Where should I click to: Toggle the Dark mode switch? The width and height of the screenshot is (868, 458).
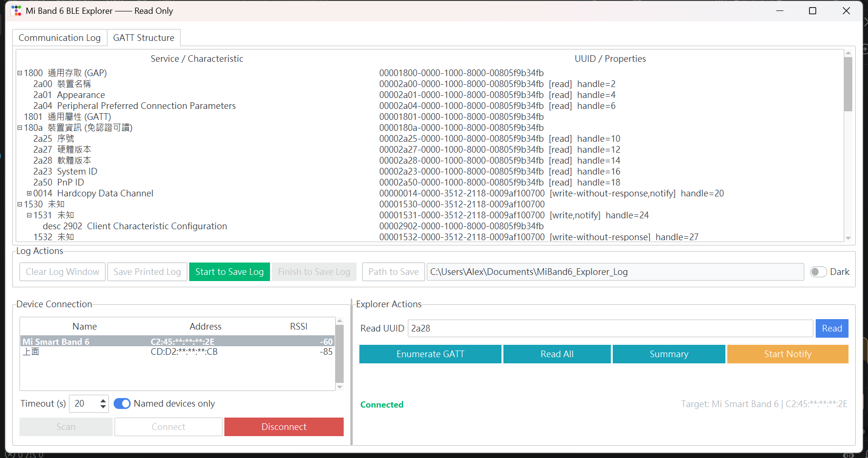[x=818, y=272]
